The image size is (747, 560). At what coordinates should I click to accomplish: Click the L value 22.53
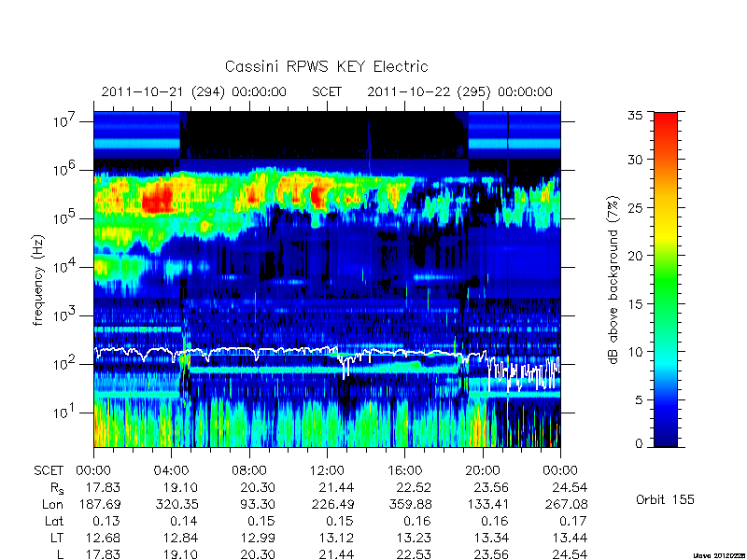pyautogui.click(x=413, y=554)
